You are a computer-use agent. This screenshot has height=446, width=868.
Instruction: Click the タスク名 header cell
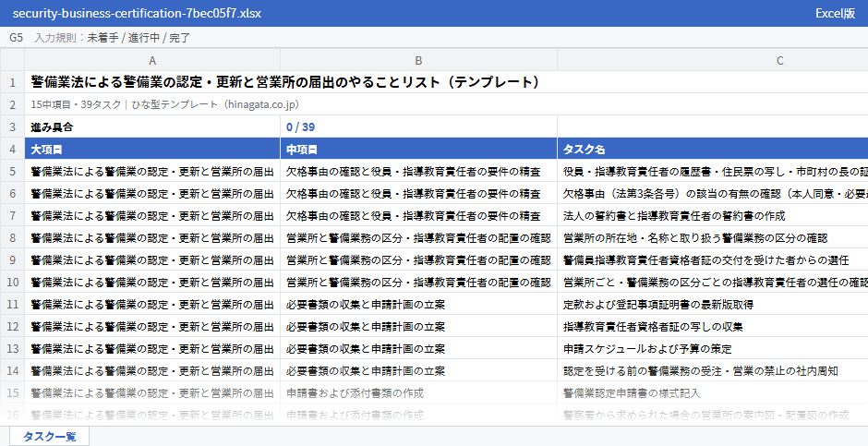click(713, 149)
